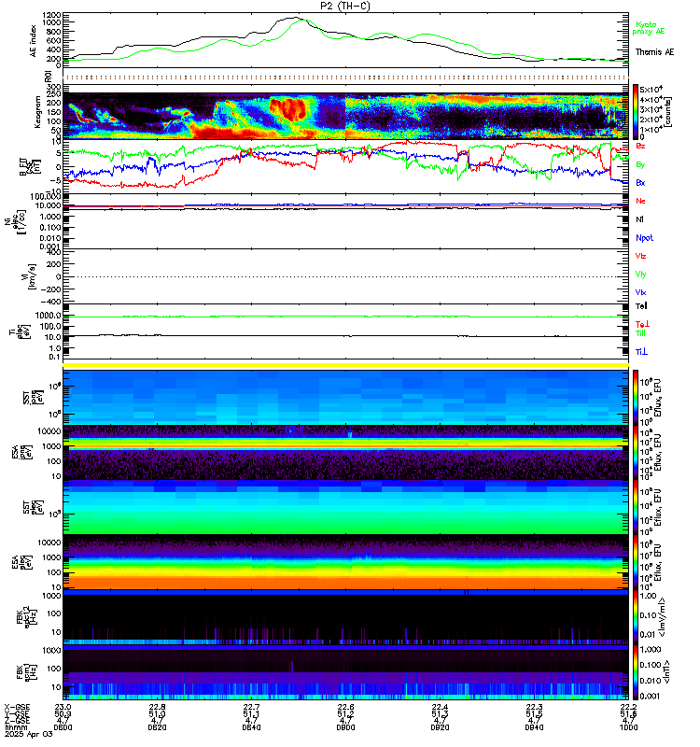Click the ESA electron Eflux color bar

(x=636, y=563)
